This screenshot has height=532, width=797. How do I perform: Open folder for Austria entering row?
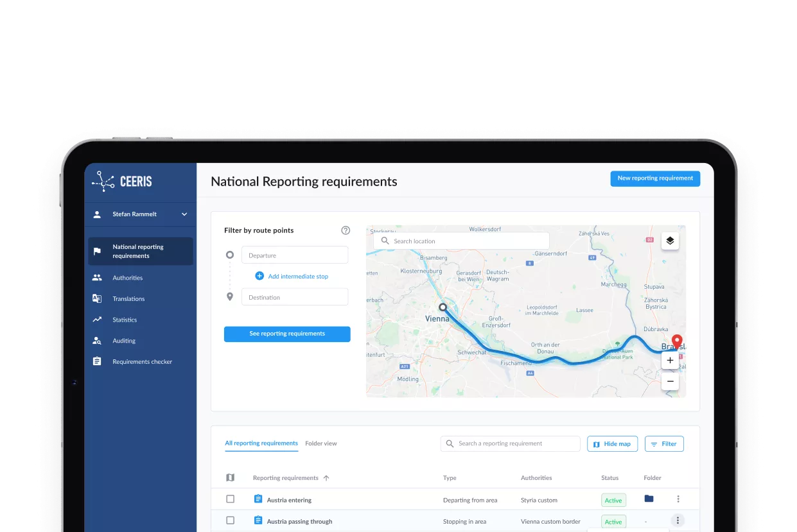[x=649, y=499]
